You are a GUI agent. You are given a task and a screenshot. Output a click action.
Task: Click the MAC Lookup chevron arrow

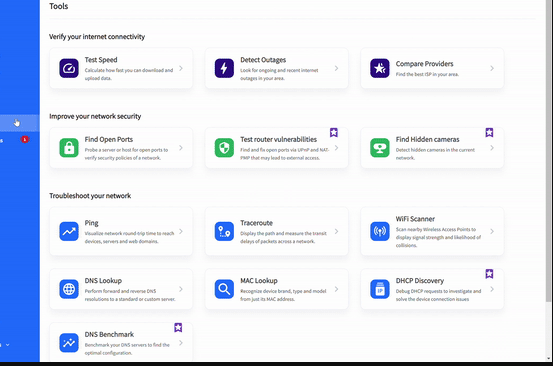tap(336, 289)
